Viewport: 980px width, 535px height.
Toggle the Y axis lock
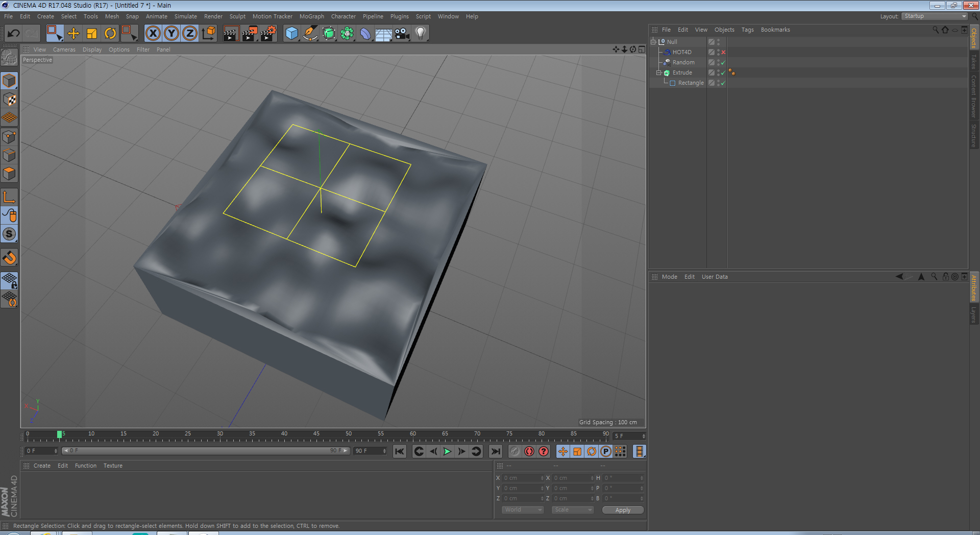(171, 34)
